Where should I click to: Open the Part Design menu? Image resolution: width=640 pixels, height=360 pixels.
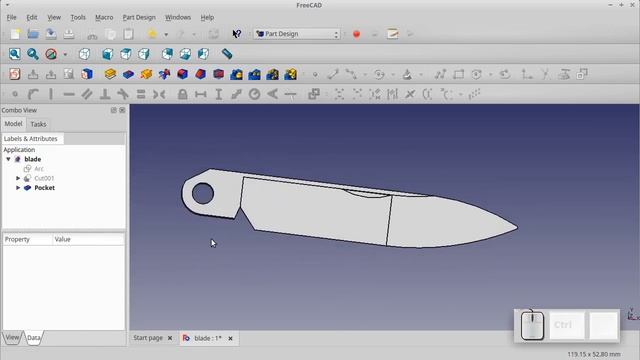click(139, 18)
